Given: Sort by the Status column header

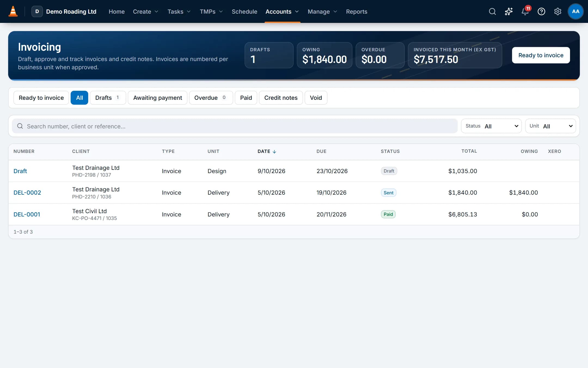Looking at the screenshot, I should tap(390, 151).
